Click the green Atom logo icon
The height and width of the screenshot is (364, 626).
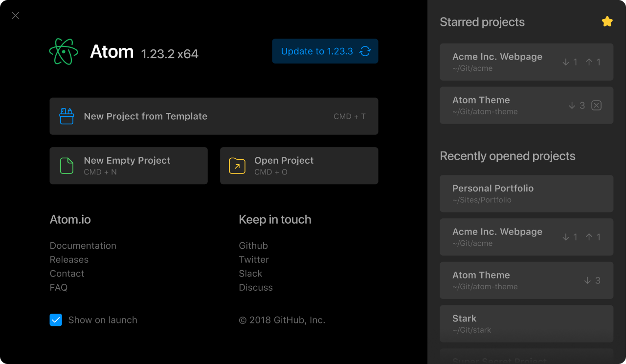click(x=64, y=51)
